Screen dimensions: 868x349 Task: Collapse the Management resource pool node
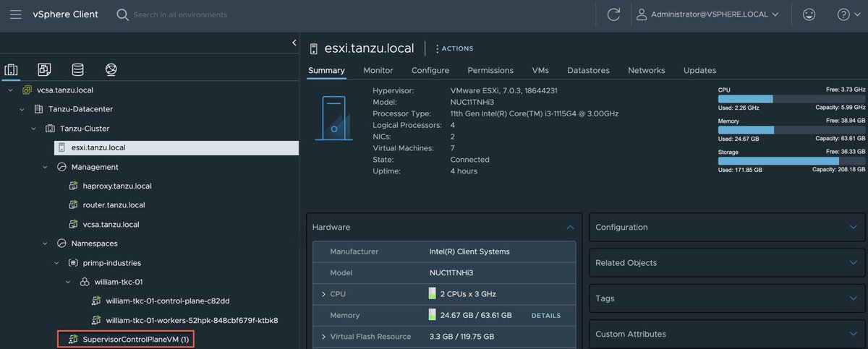click(45, 167)
